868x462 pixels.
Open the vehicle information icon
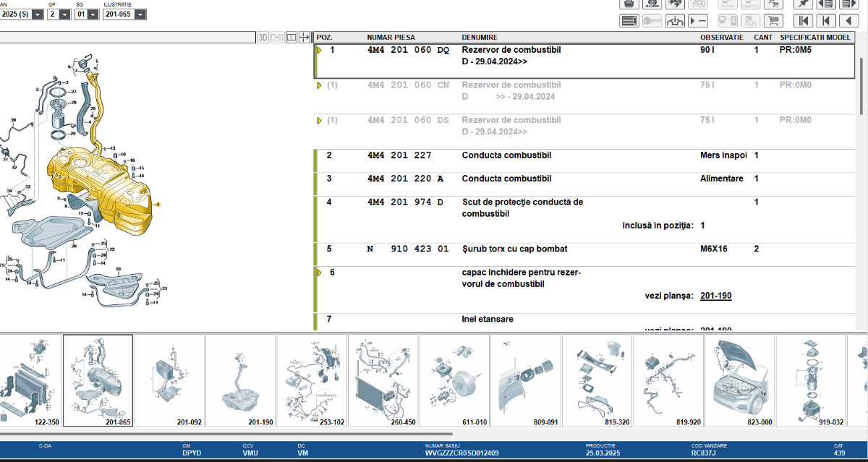coord(674,20)
